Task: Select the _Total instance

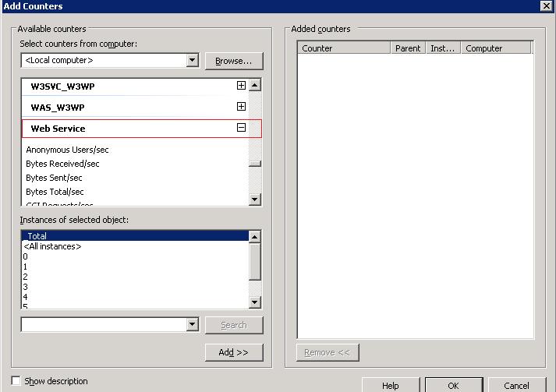Action: 135,235
